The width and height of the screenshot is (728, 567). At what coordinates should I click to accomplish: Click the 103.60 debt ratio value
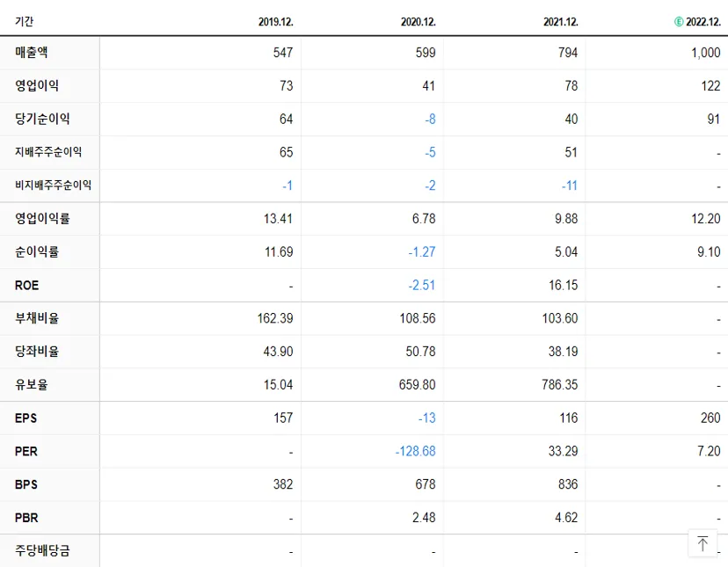560,318
